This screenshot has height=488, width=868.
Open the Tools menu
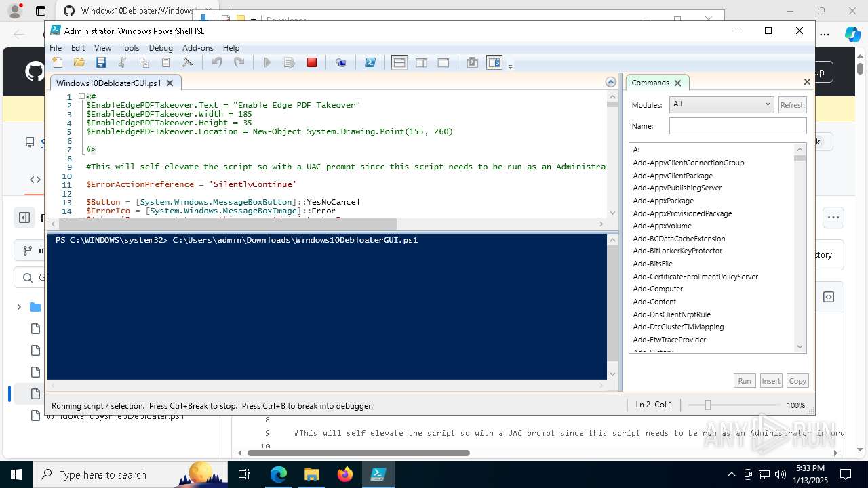pyautogui.click(x=130, y=48)
